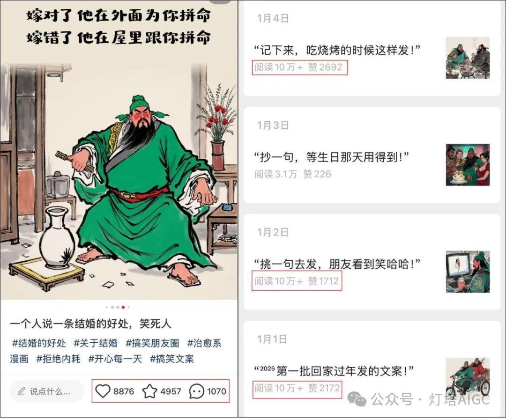
Task: Tap the #开心每一天 hashtag
Action: [x=115, y=359]
